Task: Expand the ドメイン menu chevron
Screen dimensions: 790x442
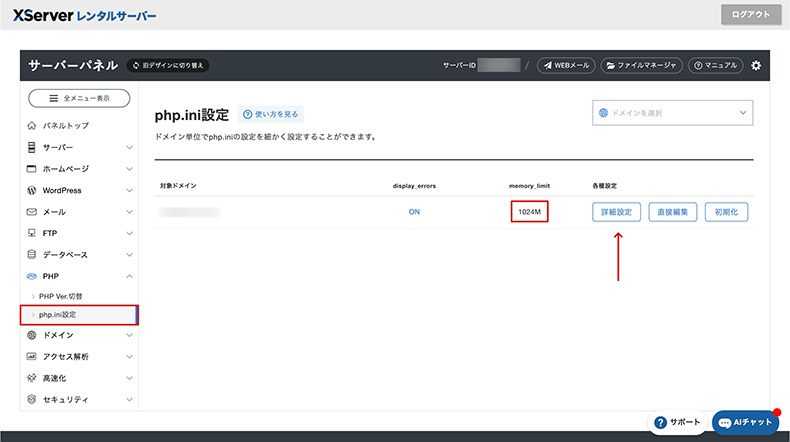Action: 129,335
